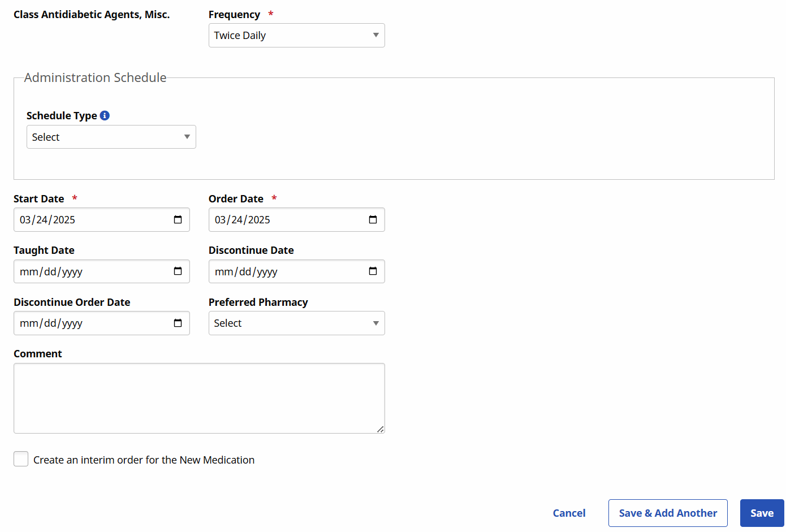Click the Administration Schedule section header
The width and height of the screenshot is (786, 532).
[x=94, y=77]
